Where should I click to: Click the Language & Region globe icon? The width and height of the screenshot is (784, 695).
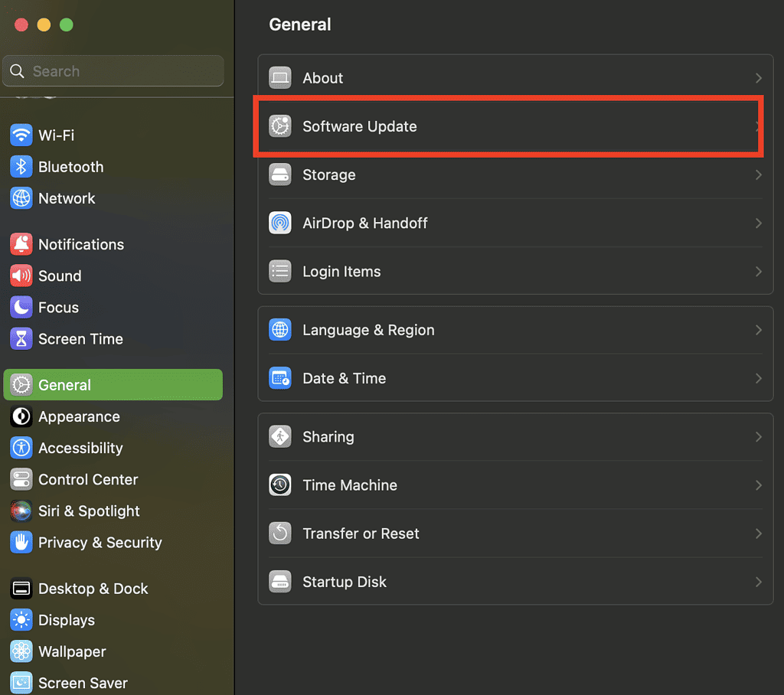click(x=280, y=331)
